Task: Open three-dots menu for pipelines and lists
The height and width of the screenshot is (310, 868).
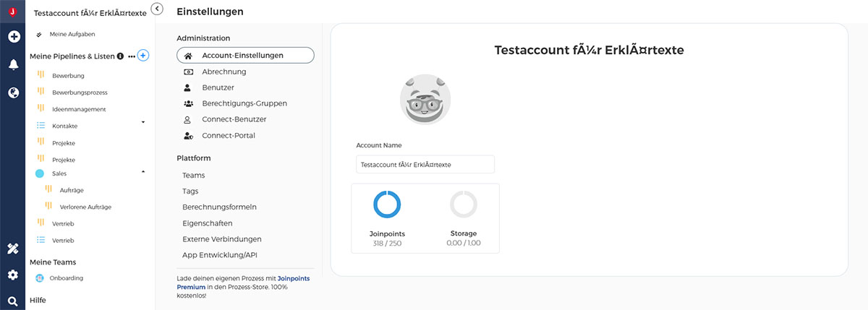Action: pyautogui.click(x=132, y=56)
